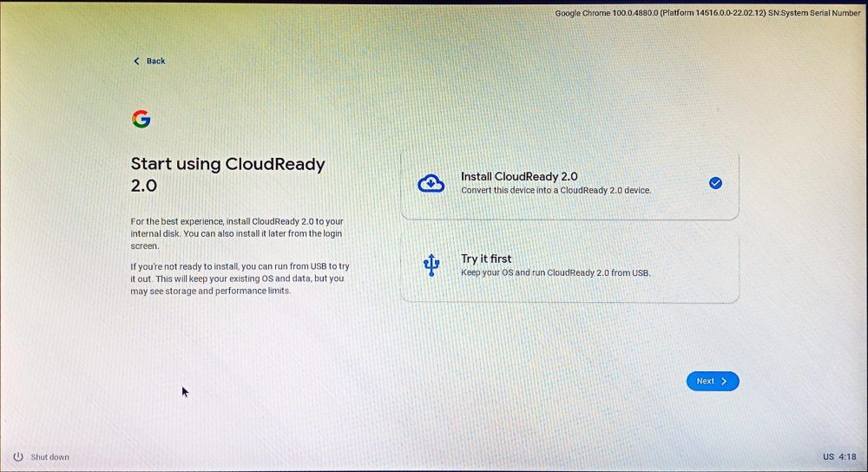The height and width of the screenshot is (472, 868).
Task: Select the Install CloudReady 2.0 option
Action: 569,184
